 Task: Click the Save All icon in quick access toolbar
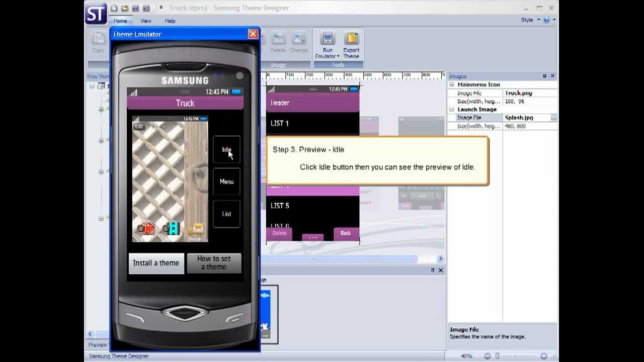click(146, 8)
